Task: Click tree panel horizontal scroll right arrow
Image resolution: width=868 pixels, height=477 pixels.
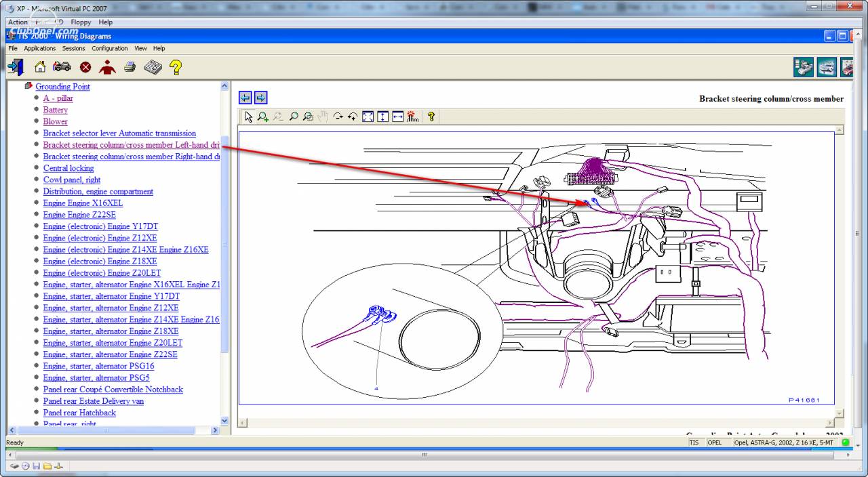Action: (x=216, y=430)
